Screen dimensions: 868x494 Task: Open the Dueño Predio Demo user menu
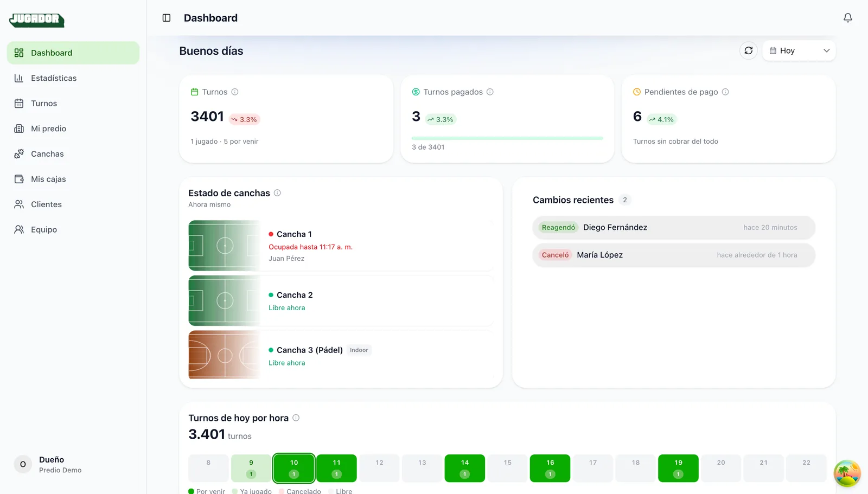73,464
